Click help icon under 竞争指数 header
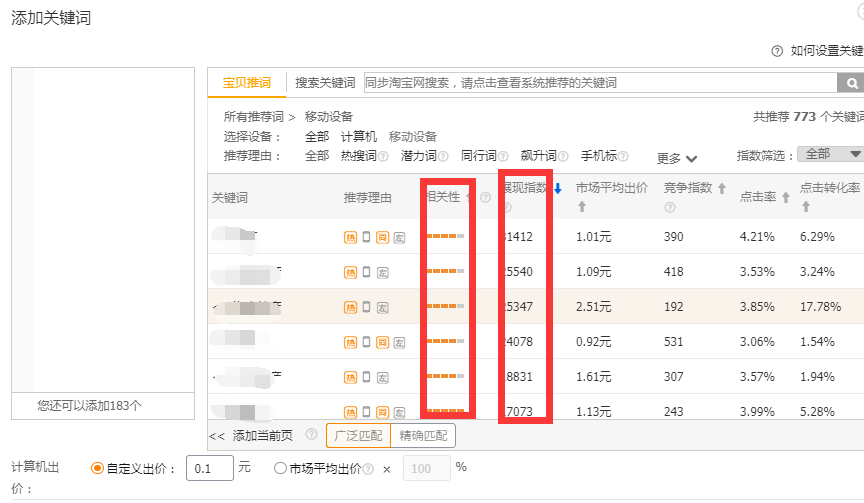864x503 pixels. pyautogui.click(x=669, y=208)
